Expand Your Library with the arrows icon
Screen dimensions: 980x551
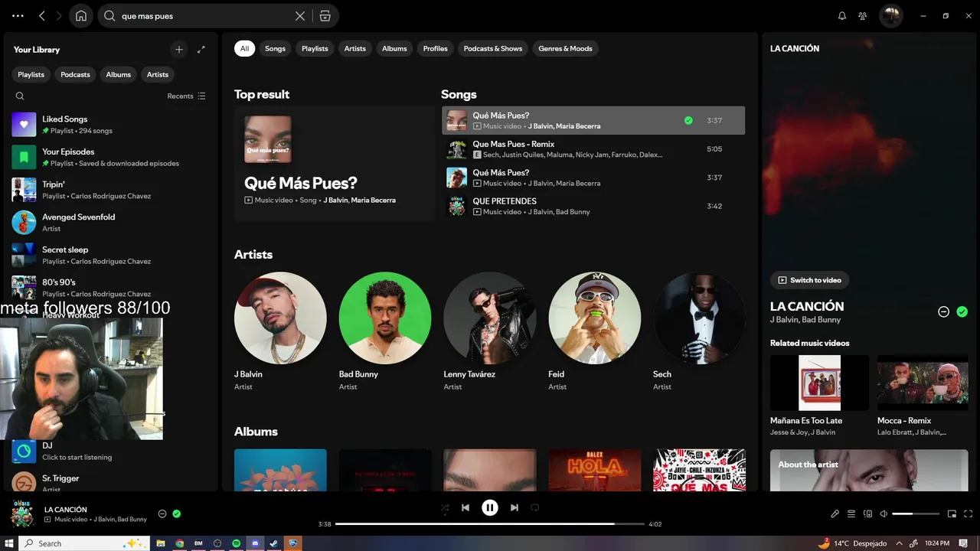pos(201,50)
